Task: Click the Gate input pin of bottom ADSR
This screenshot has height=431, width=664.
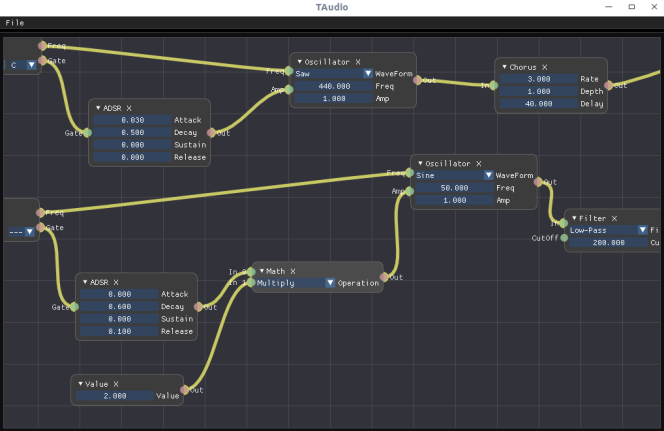Action: click(x=74, y=307)
